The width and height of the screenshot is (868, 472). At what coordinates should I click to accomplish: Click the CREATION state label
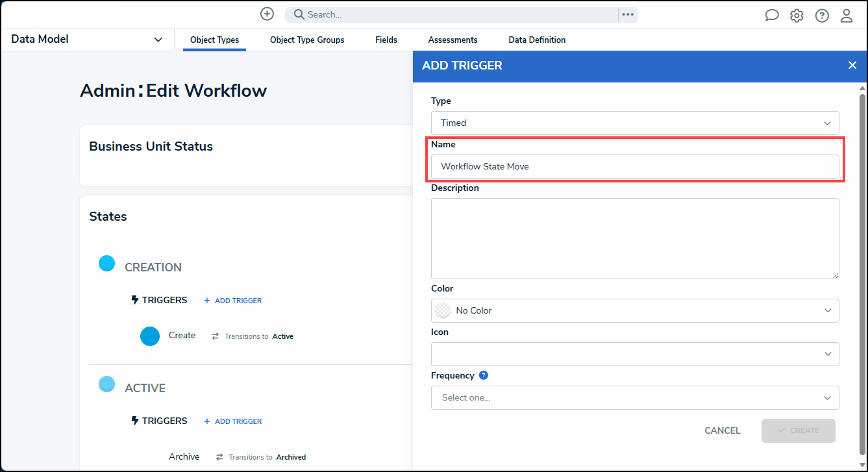pyautogui.click(x=153, y=267)
